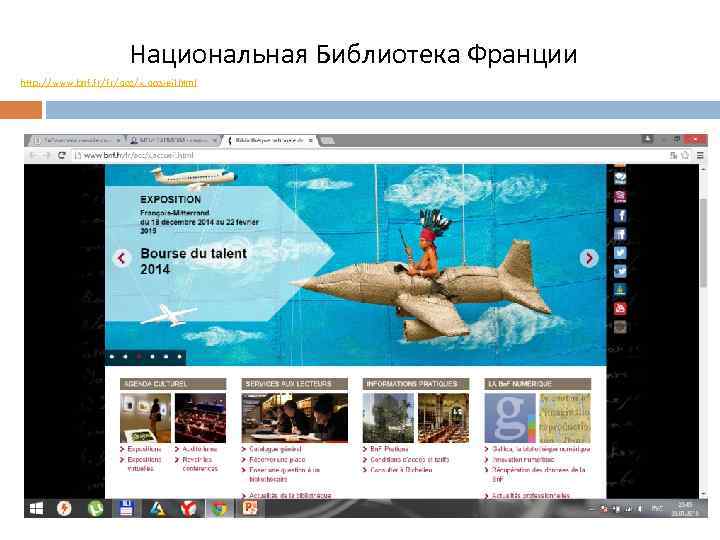
Task: Open the Agenda culturel section header
Action: [173, 383]
